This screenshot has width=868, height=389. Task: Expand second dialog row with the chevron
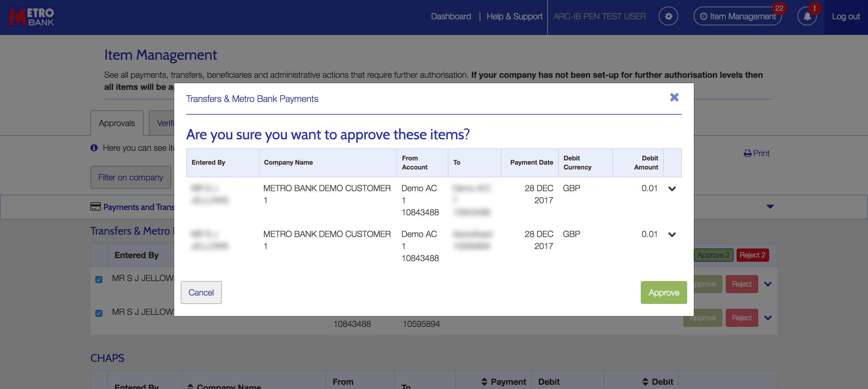(x=672, y=235)
